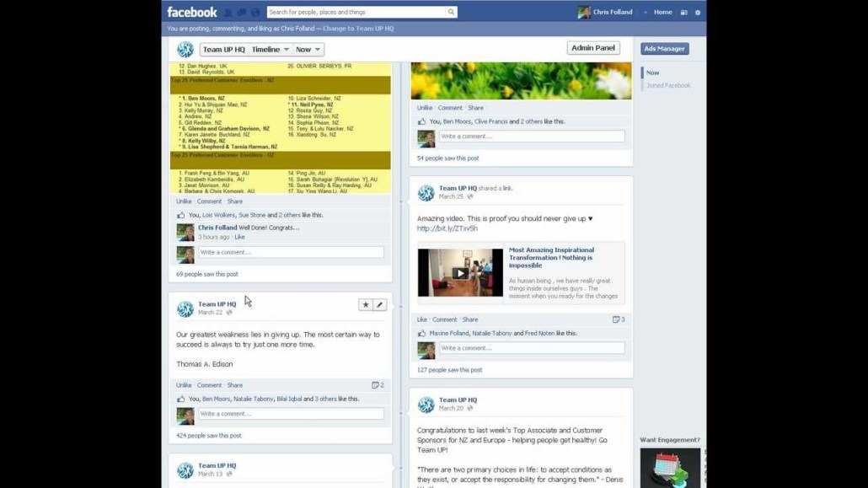Click the comment box under the Edison quote post
The width and height of the screenshot is (868, 488).
[292, 414]
